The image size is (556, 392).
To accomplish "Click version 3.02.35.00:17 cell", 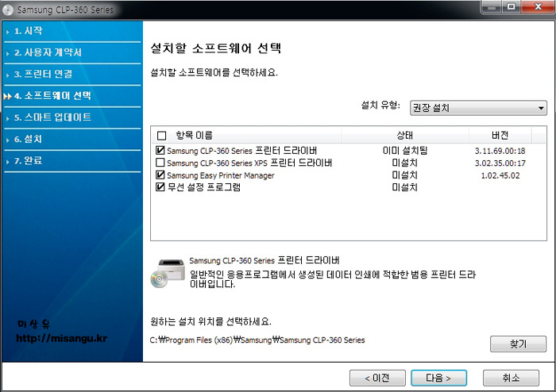I will pyautogui.click(x=500, y=163).
